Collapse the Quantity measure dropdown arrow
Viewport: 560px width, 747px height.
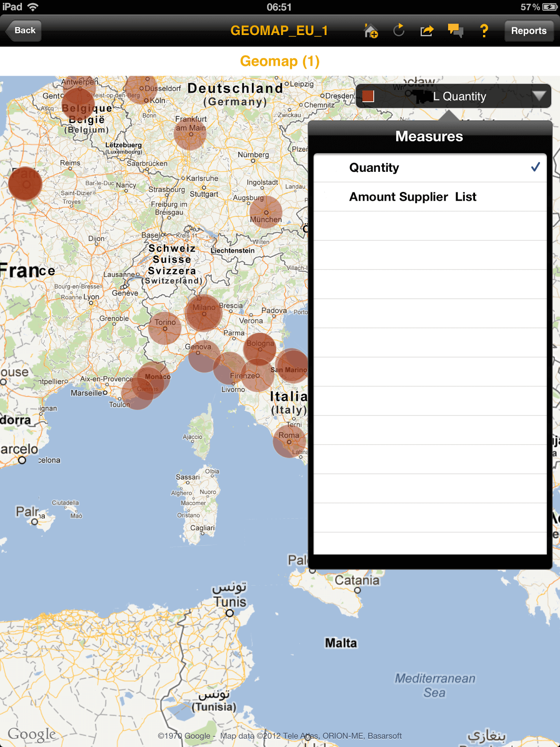539,96
